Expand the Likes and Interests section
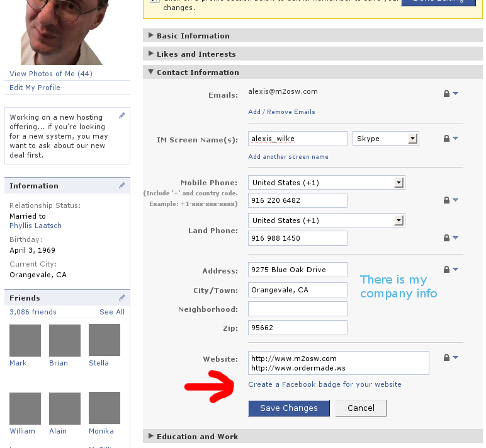486x448 pixels. tap(313, 54)
